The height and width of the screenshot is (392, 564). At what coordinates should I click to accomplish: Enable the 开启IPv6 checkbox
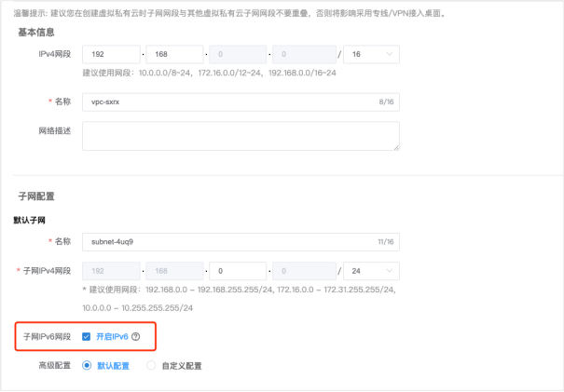pos(86,336)
